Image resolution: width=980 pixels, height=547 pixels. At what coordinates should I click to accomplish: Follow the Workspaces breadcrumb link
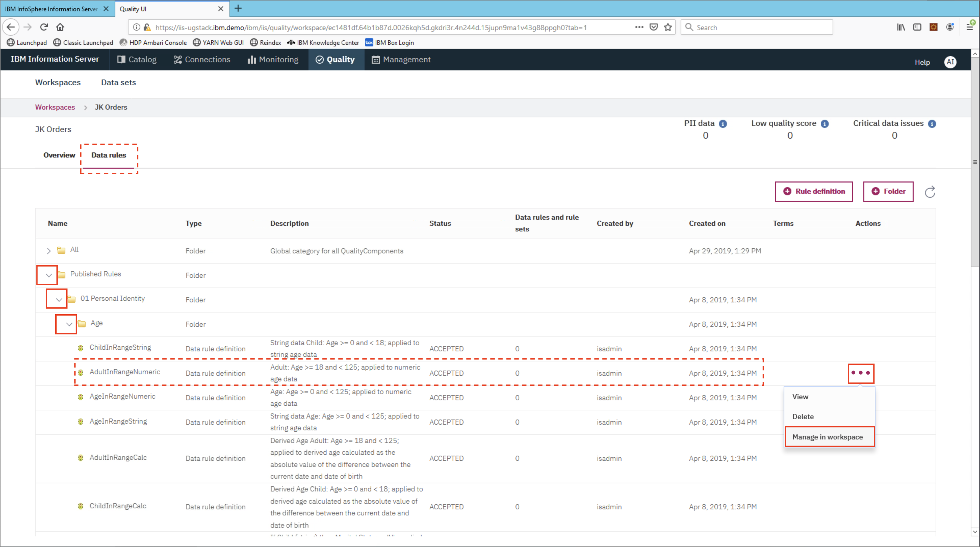(x=55, y=107)
